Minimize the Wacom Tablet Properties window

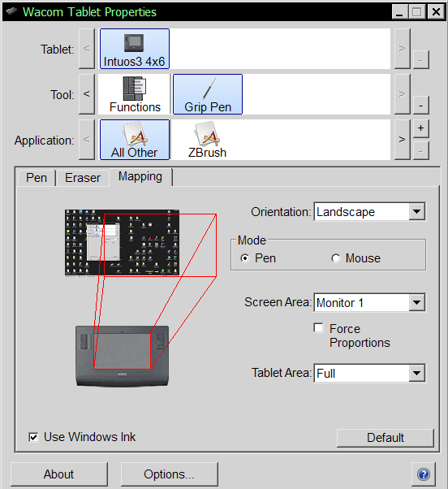[400, 12]
